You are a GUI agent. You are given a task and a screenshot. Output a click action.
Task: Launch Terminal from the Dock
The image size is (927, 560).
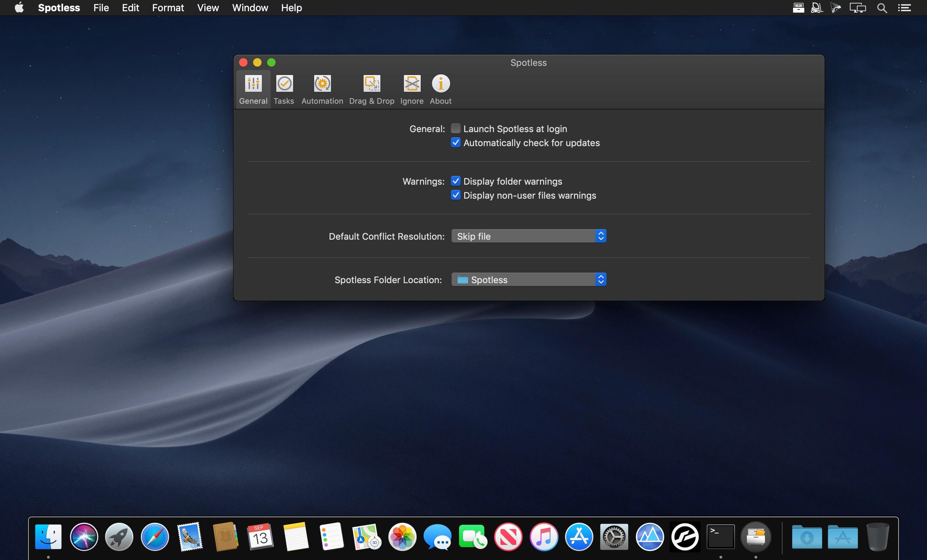click(720, 537)
